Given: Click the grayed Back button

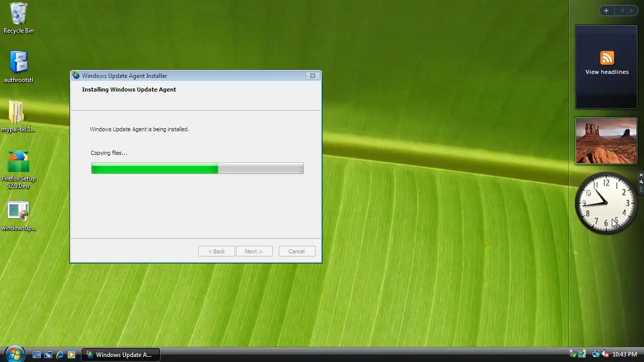Looking at the screenshot, I should pos(216,251).
